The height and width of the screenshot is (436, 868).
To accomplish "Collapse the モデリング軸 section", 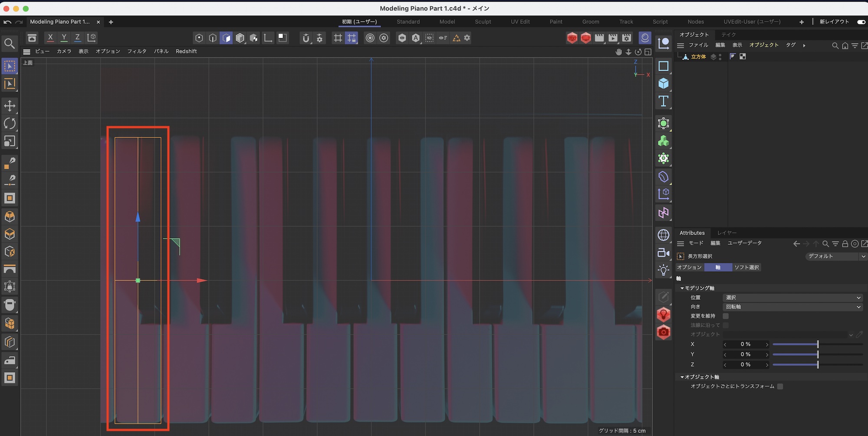I will [682, 288].
